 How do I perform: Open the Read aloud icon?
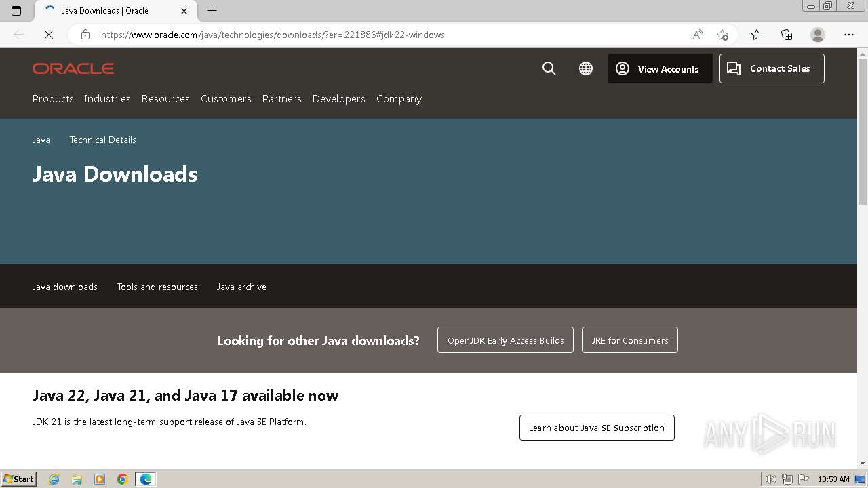click(698, 35)
